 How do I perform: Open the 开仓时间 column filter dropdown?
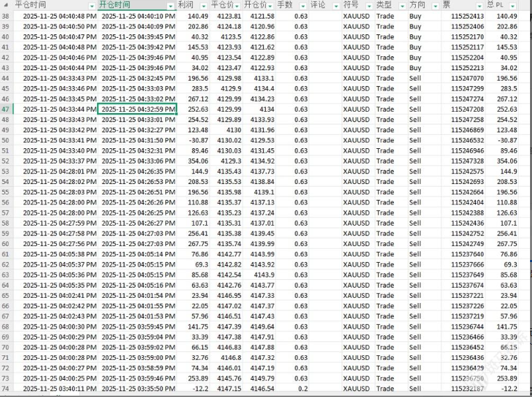click(x=171, y=5)
